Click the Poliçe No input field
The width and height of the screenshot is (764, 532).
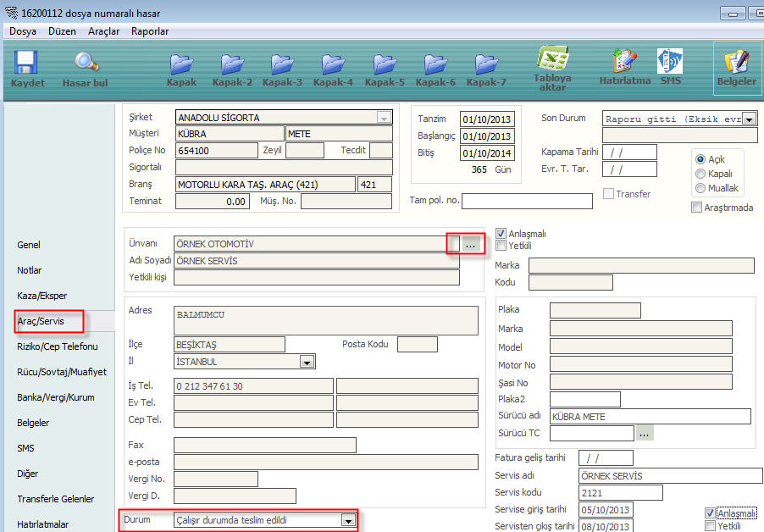click(216, 151)
